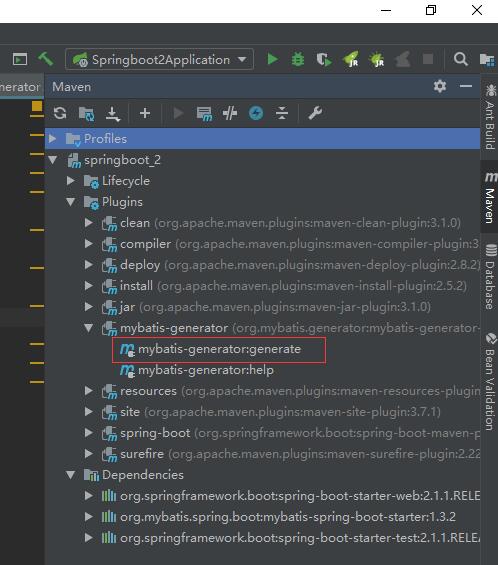This screenshot has height=565, width=498.
Task: Download sources and documentation icon
Action: [112, 114]
